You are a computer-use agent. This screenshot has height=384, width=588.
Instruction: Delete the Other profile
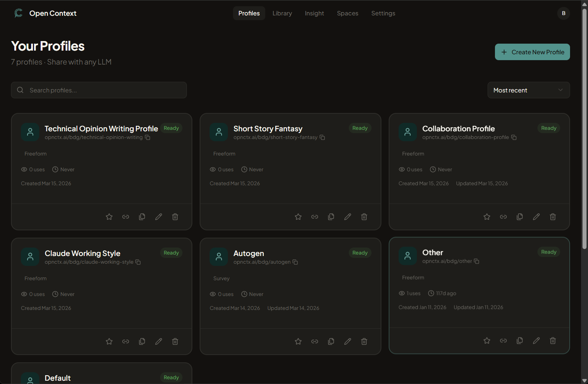click(x=553, y=341)
